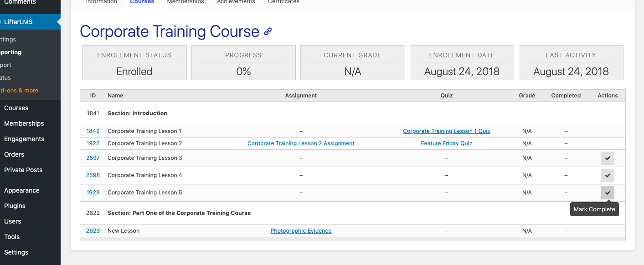This screenshot has width=644, height=265.
Task: Go to the Achievements tab
Action: 236,2
